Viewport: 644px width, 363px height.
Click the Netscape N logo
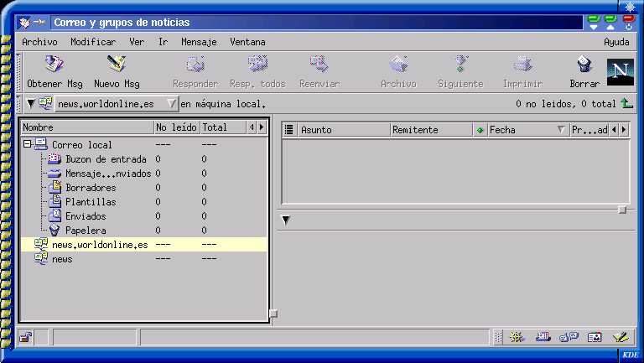(621, 72)
